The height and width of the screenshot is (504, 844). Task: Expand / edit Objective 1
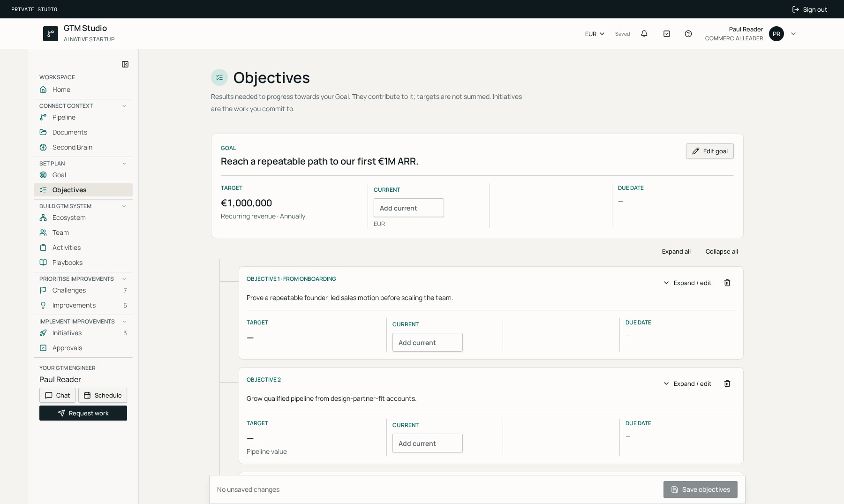(687, 283)
